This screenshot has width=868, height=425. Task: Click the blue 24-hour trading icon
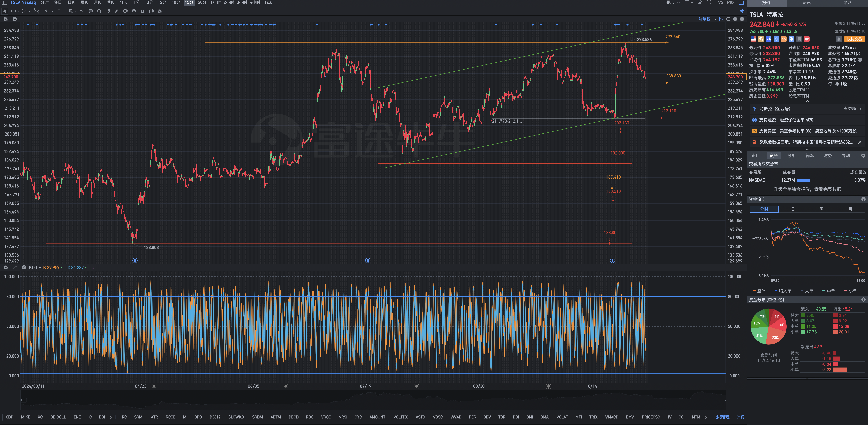(x=769, y=39)
